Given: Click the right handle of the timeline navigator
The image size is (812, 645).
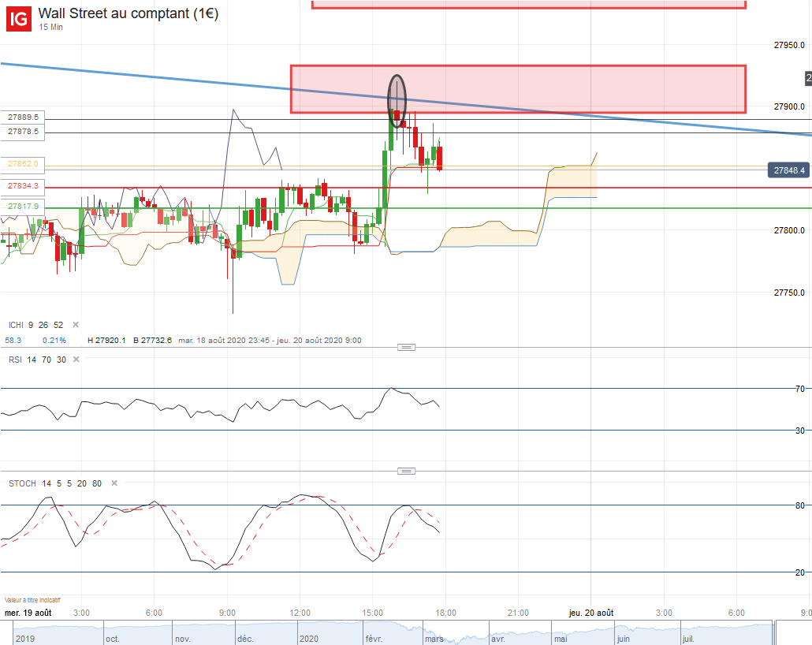Looking at the screenshot, I should point(776,632).
